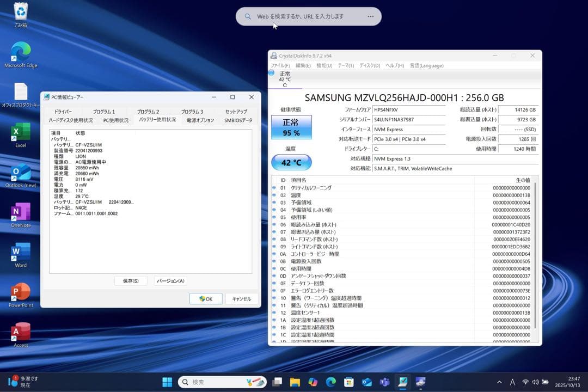This screenshot has height=392, width=588.
Task: Switch to the 電源オプション tab
Action: 200,120
